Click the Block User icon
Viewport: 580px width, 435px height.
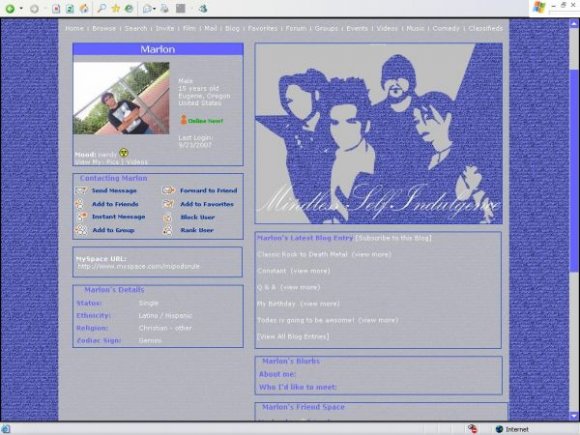[168, 218]
